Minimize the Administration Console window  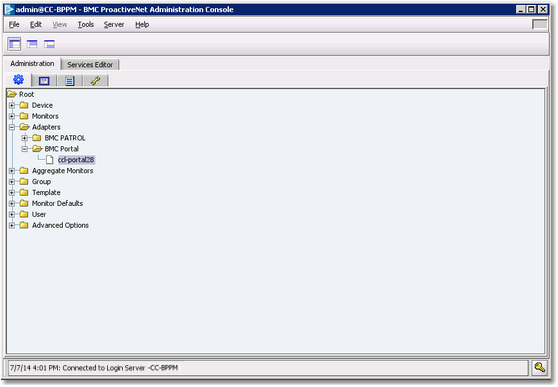click(521, 9)
